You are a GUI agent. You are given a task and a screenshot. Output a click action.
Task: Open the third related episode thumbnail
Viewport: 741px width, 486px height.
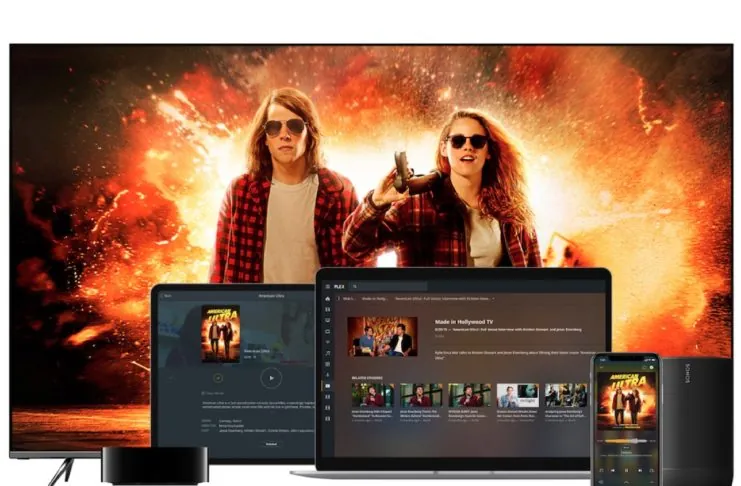pos(469,395)
